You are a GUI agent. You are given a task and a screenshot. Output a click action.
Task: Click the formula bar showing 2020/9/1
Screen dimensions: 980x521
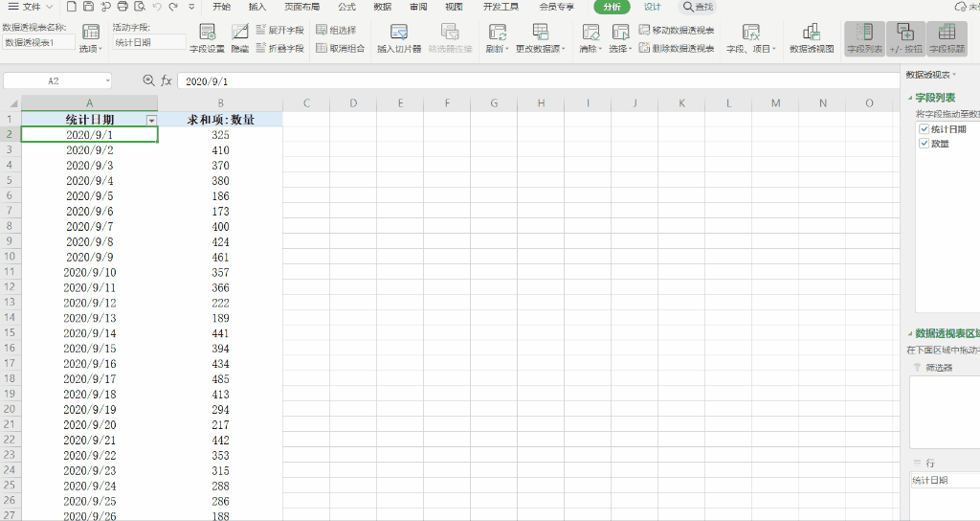coord(538,81)
